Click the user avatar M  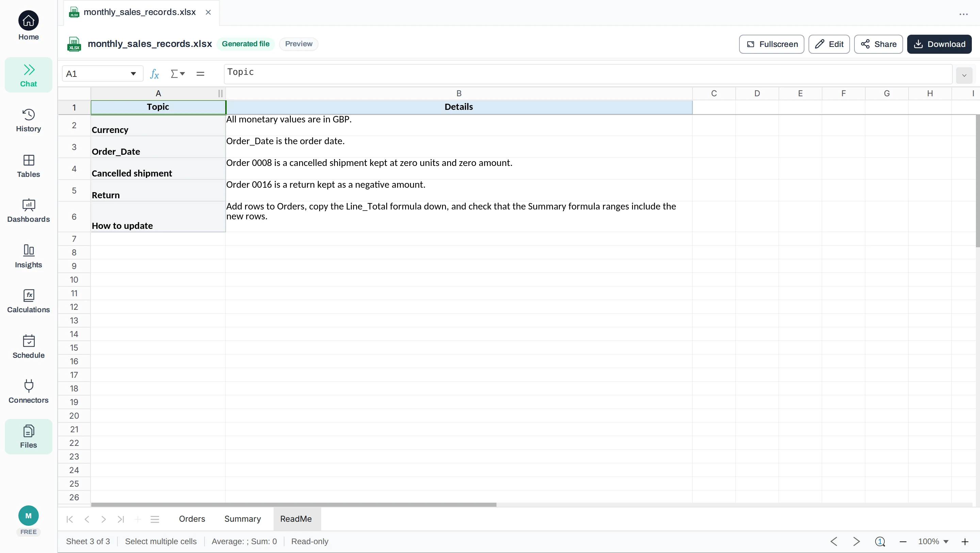point(29,516)
